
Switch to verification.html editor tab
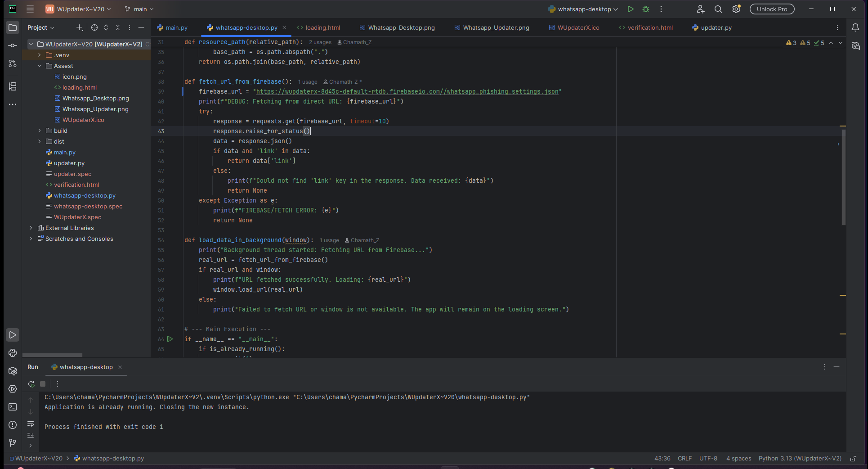pyautogui.click(x=646, y=27)
